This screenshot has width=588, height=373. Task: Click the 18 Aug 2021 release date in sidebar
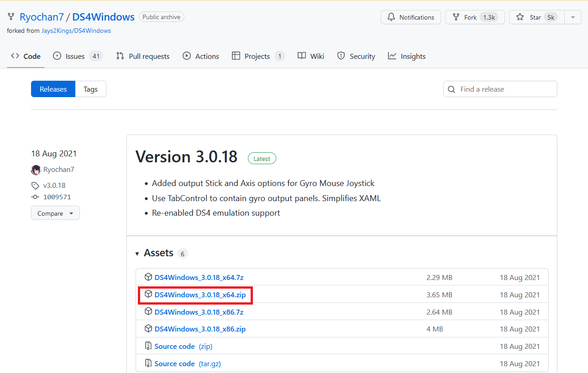point(54,154)
